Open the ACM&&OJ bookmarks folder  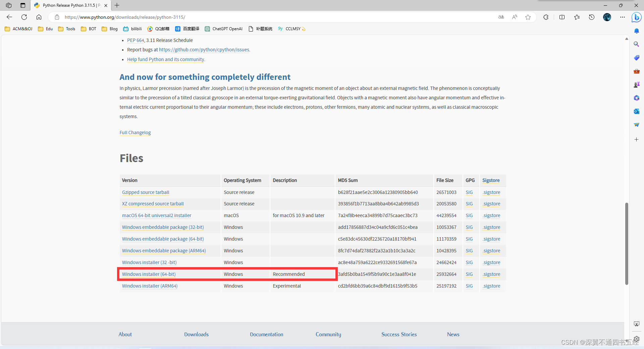[19, 29]
